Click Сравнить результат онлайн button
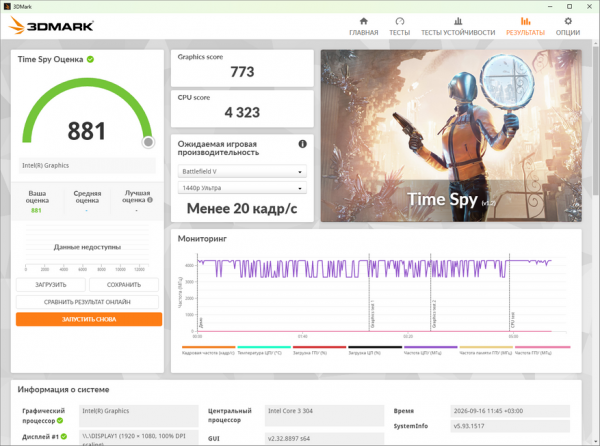The height and width of the screenshot is (446, 600). [87, 302]
